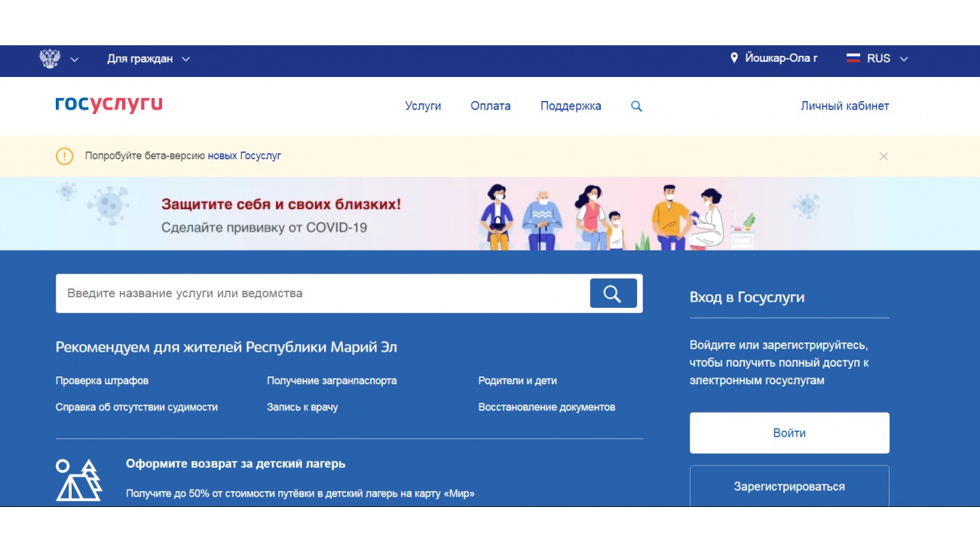Open the Проверка штрафов link
Viewport: 980px width, 553px height.
[x=102, y=381]
